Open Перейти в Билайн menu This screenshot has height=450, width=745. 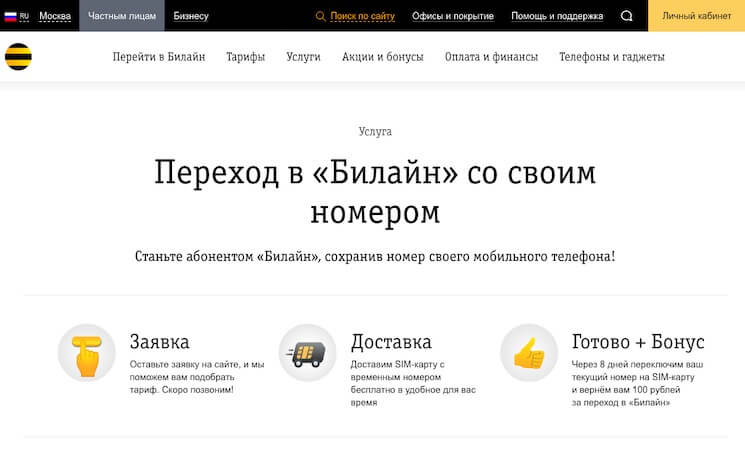click(159, 57)
